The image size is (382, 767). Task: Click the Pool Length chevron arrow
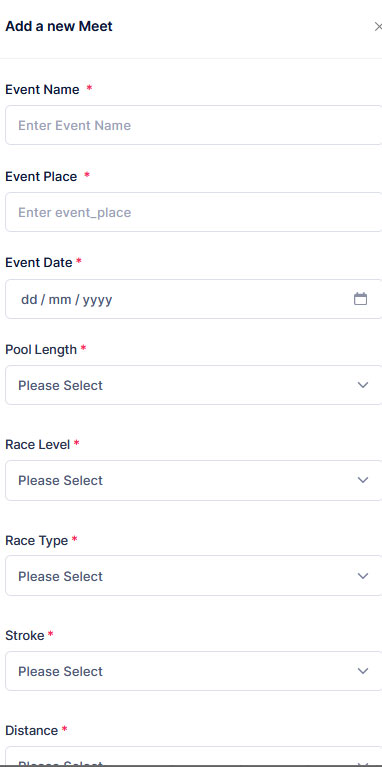pyautogui.click(x=362, y=385)
